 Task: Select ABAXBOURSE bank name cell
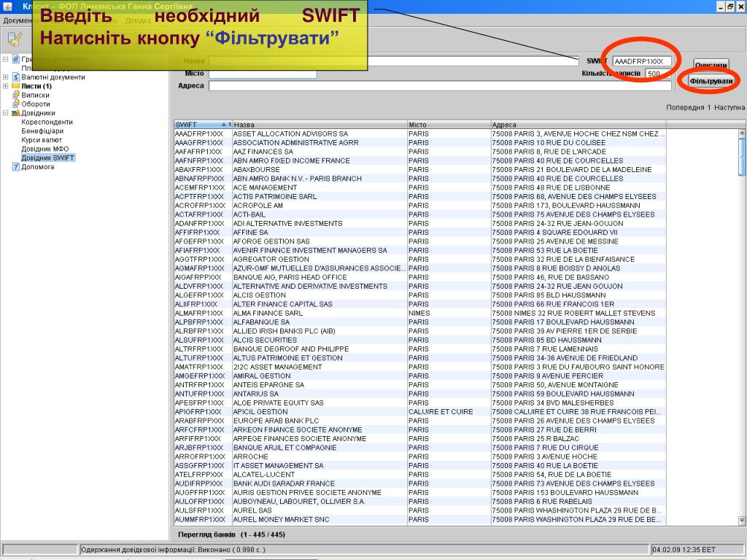(x=320, y=169)
